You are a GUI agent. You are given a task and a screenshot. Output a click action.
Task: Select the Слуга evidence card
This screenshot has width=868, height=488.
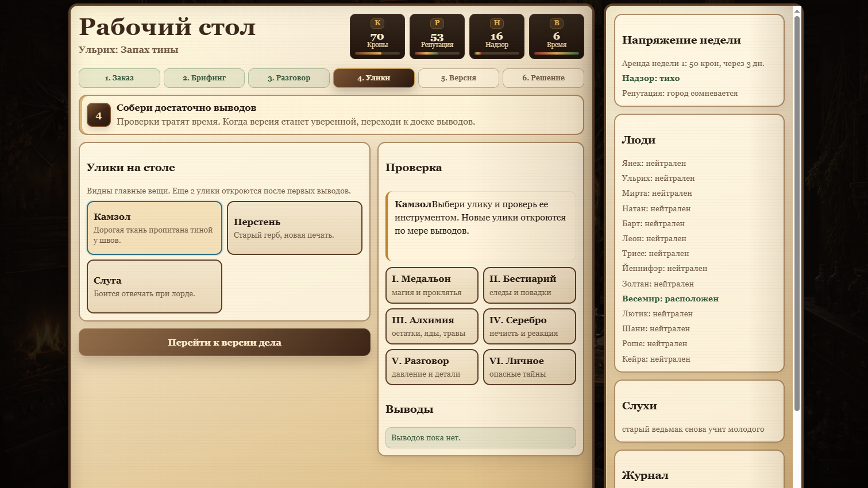coord(155,286)
